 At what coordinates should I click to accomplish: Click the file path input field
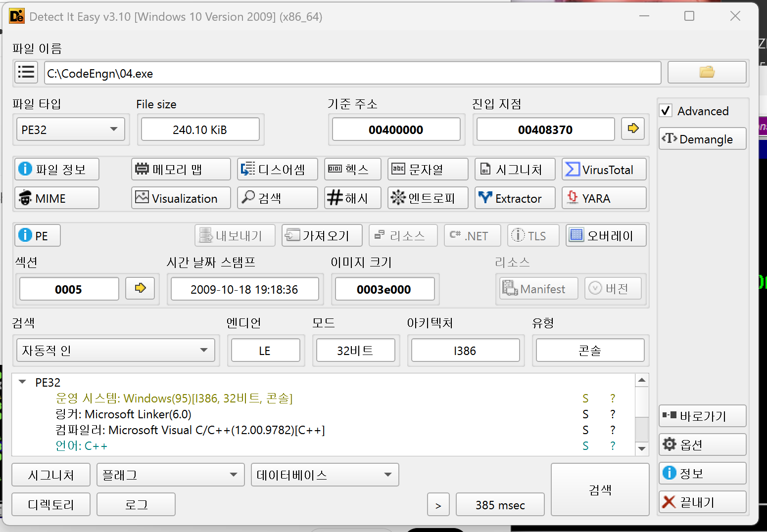353,73
